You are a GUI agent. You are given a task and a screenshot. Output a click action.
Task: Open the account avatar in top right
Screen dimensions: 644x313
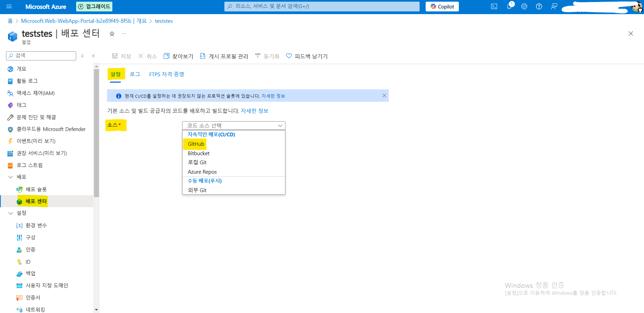pyautogui.click(x=637, y=7)
